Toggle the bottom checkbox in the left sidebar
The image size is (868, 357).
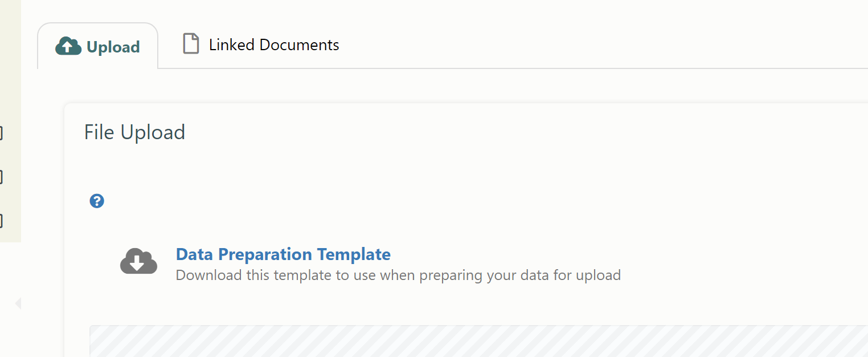1,220
